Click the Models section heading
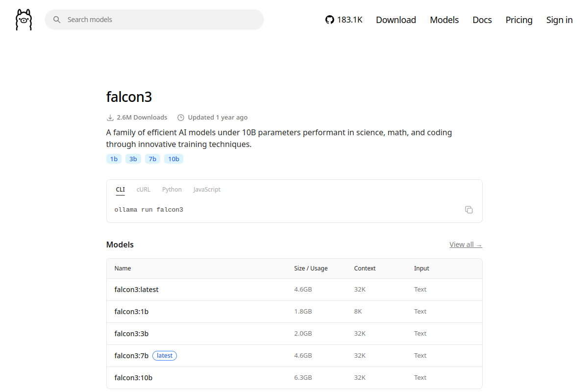588x392 pixels. [x=120, y=245]
